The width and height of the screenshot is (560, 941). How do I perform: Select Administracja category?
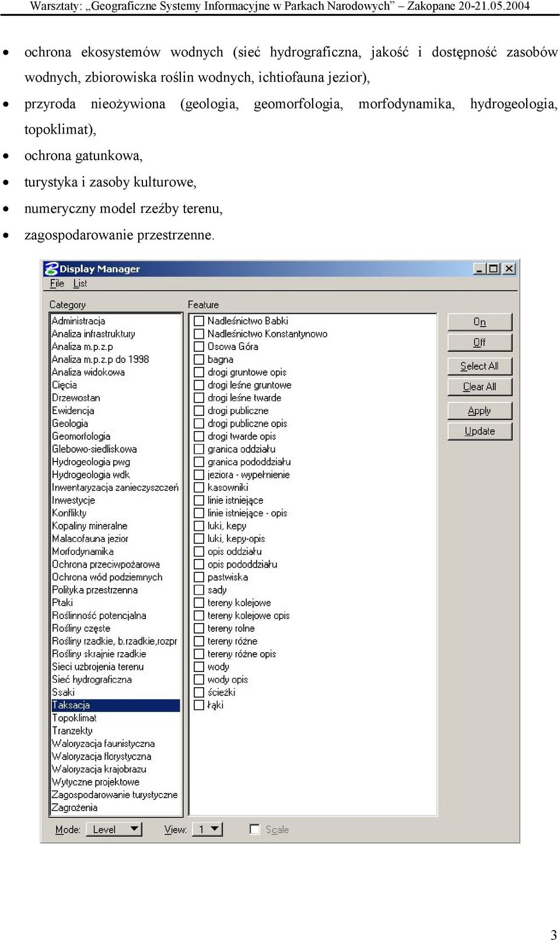[79, 321]
